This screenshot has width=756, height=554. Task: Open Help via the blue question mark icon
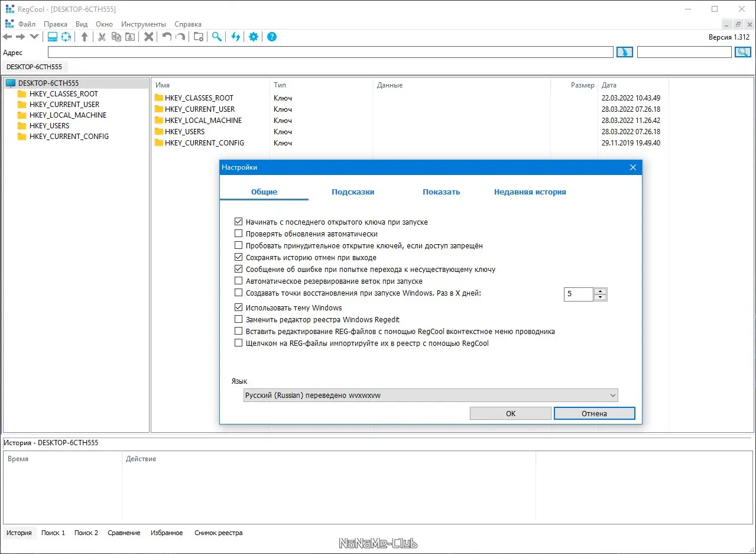pyautogui.click(x=272, y=37)
